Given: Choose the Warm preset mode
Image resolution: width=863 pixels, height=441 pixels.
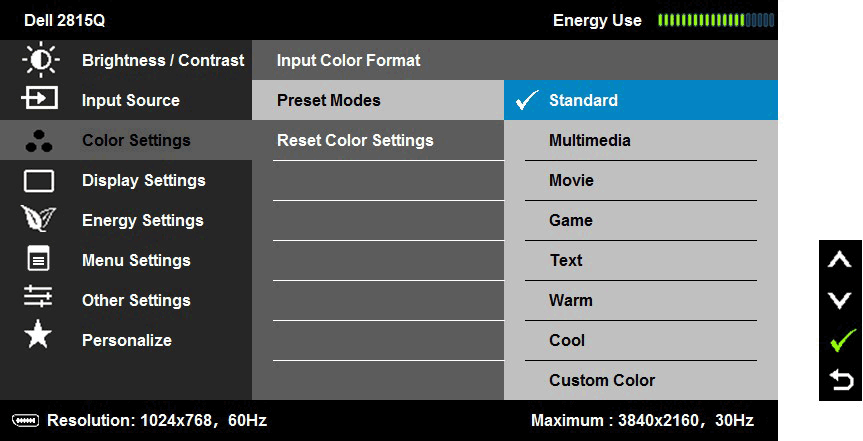Looking at the screenshot, I should [x=641, y=301].
